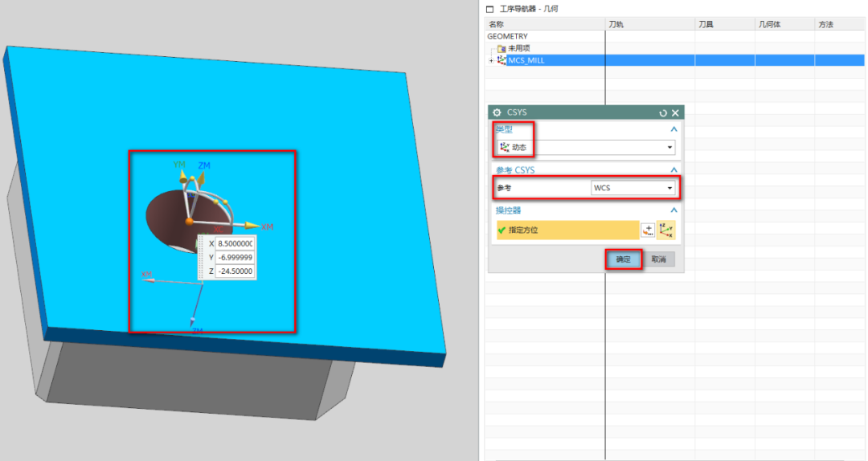This screenshot has height=461, width=868.
Task: Collapse the 操控器 section
Action: 674,210
